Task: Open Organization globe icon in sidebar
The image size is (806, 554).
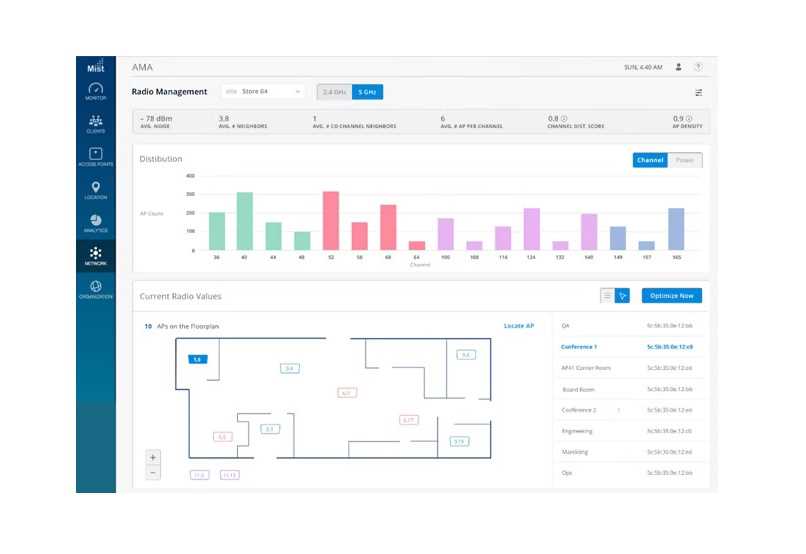Action: tap(95, 287)
